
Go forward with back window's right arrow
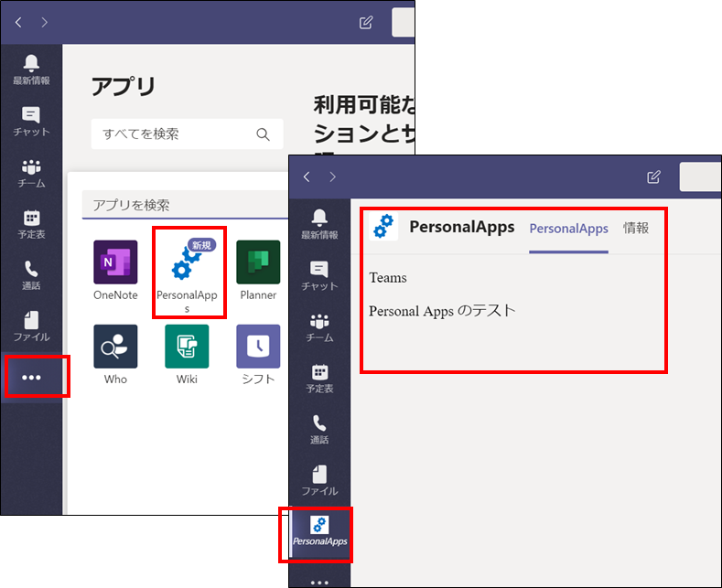pos(44,22)
